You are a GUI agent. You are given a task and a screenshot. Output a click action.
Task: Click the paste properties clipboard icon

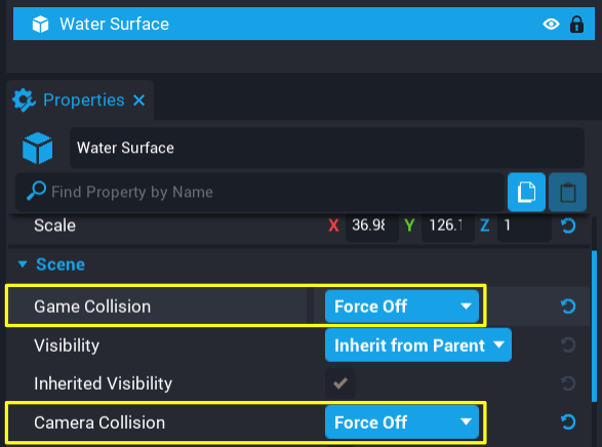[x=567, y=192]
